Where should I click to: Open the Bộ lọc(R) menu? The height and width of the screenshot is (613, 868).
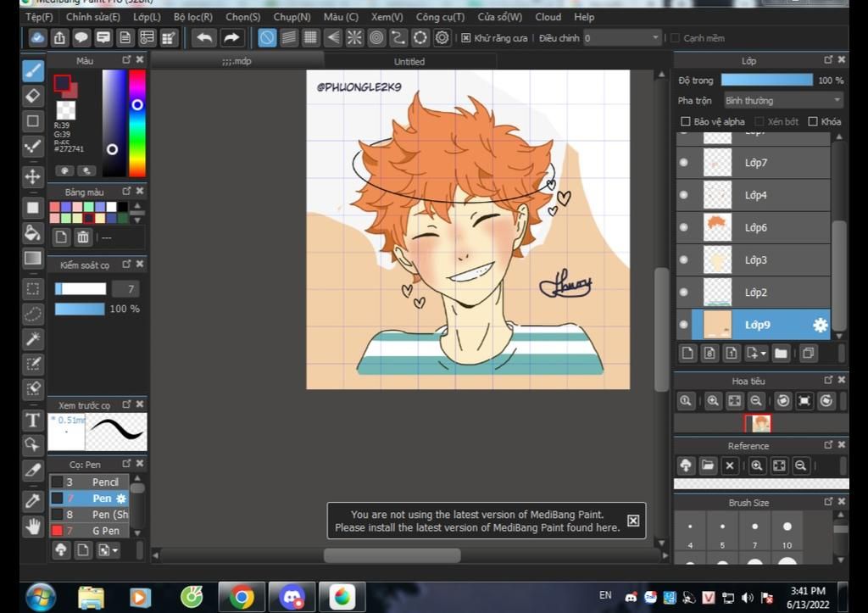tap(193, 17)
